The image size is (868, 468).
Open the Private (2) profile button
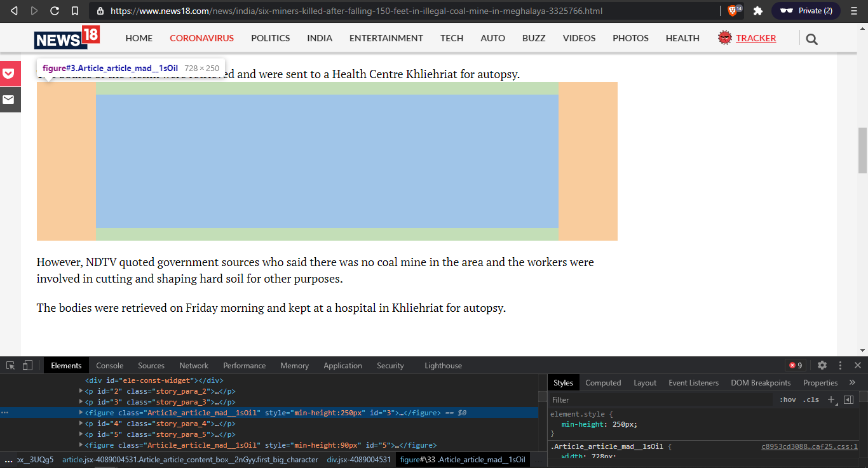coord(805,11)
